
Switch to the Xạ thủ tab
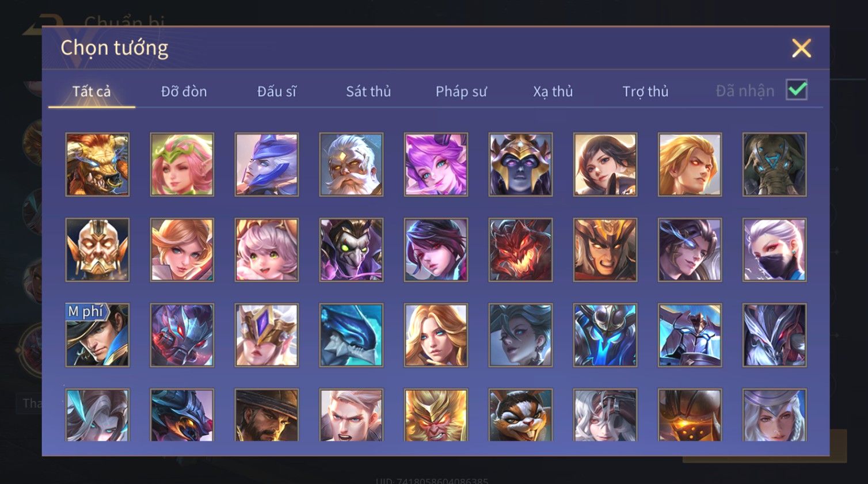pyautogui.click(x=553, y=92)
